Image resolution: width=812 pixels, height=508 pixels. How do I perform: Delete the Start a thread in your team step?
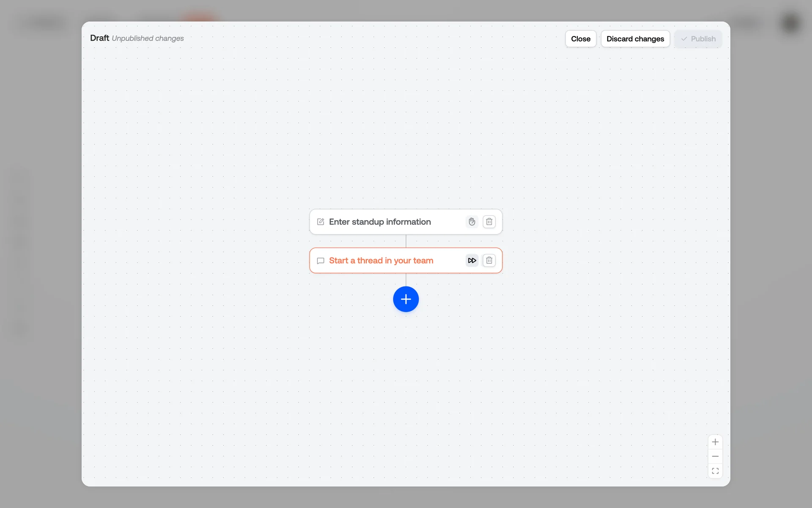tap(489, 260)
